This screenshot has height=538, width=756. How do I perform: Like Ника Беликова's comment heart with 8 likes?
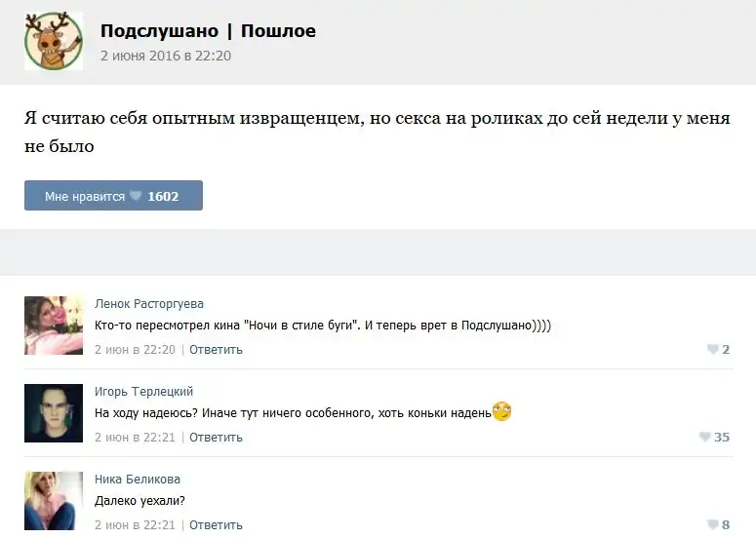(713, 525)
